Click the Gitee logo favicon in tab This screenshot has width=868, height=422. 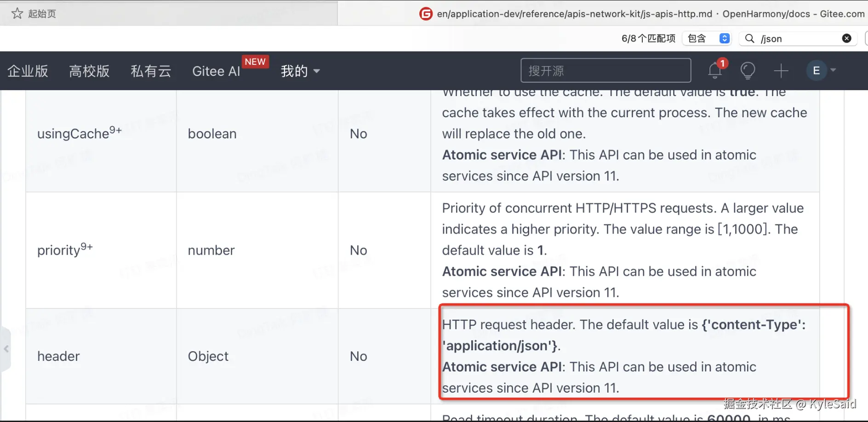tap(426, 14)
